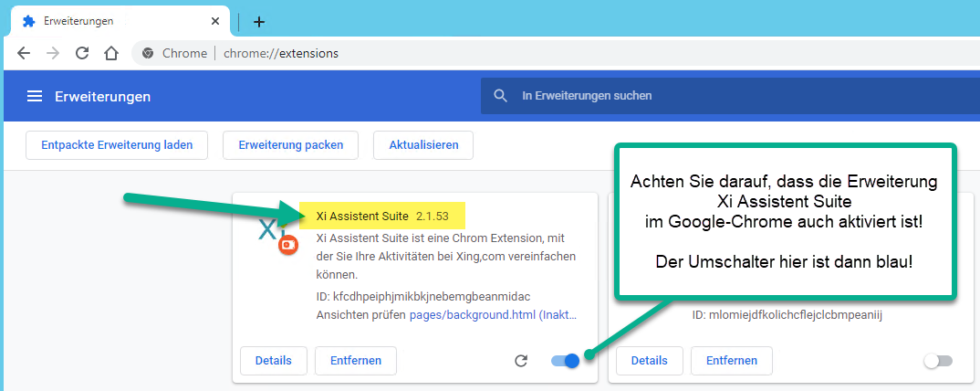Screen dimensions: 980x391
Task: Click the version number 2.1.53
Action: [x=433, y=216]
